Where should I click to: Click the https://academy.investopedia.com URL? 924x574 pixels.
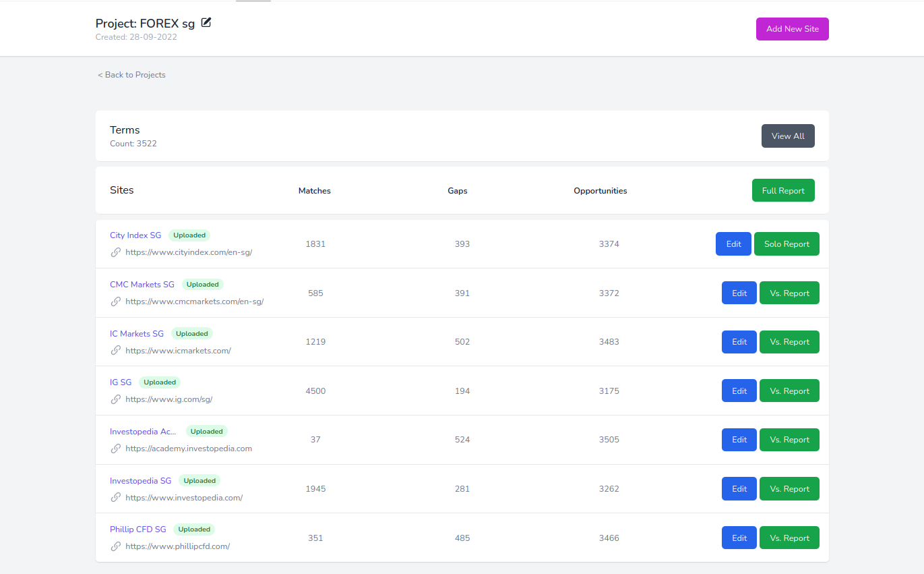click(x=189, y=449)
